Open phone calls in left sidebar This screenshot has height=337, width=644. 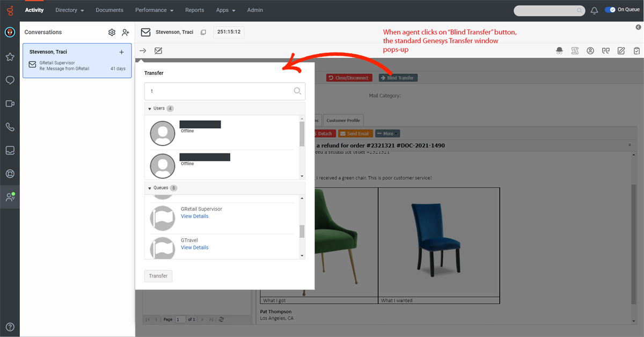tap(10, 127)
